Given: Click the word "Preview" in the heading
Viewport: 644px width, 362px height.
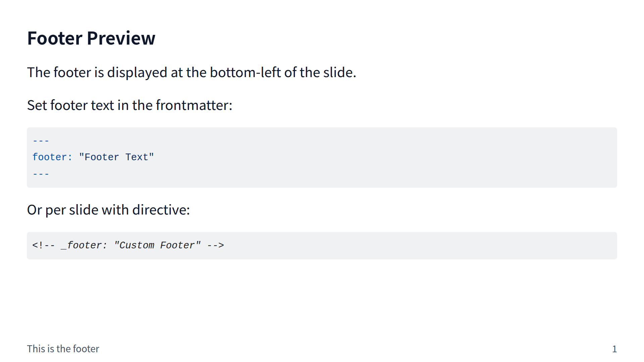Looking at the screenshot, I should 121,38.
